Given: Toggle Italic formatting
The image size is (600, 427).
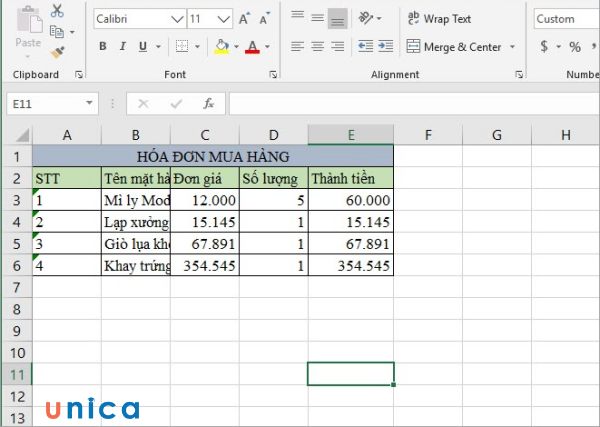Looking at the screenshot, I should coord(122,46).
